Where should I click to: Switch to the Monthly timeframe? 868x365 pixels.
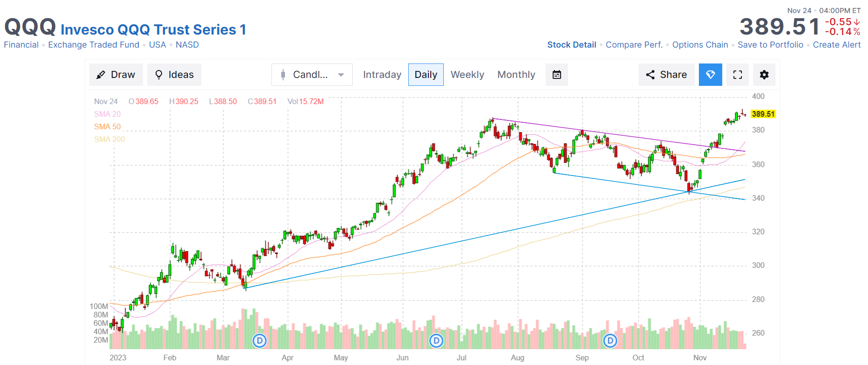(516, 75)
